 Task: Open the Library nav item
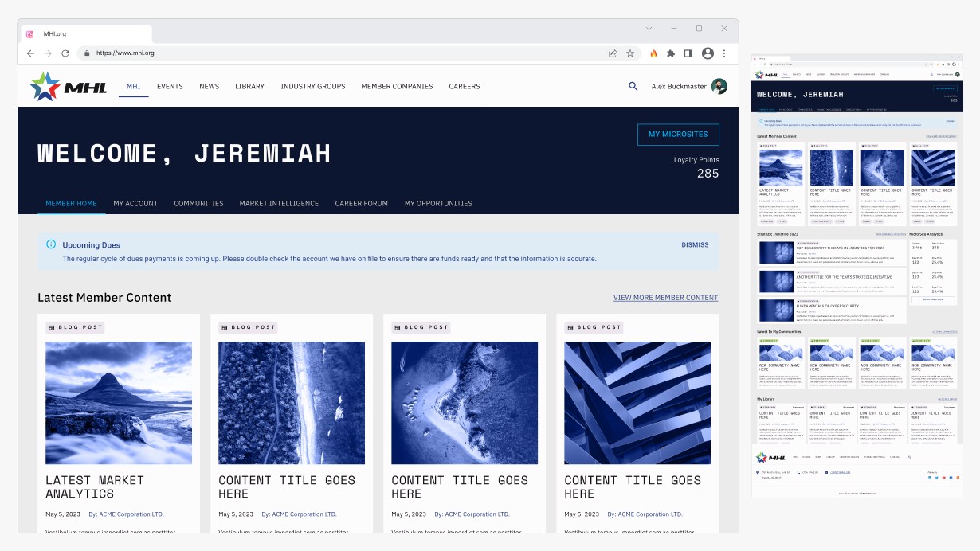[249, 86]
